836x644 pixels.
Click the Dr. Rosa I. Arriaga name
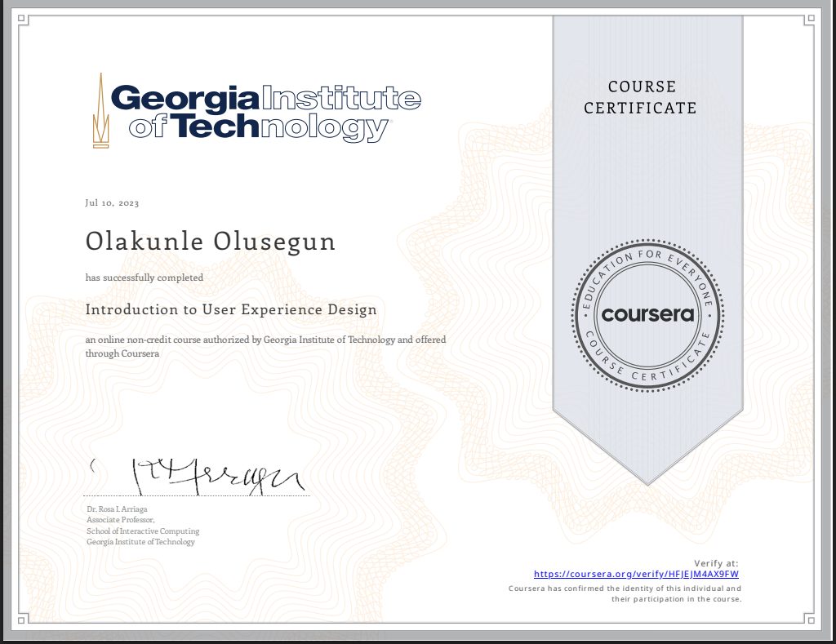pyautogui.click(x=117, y=509)
